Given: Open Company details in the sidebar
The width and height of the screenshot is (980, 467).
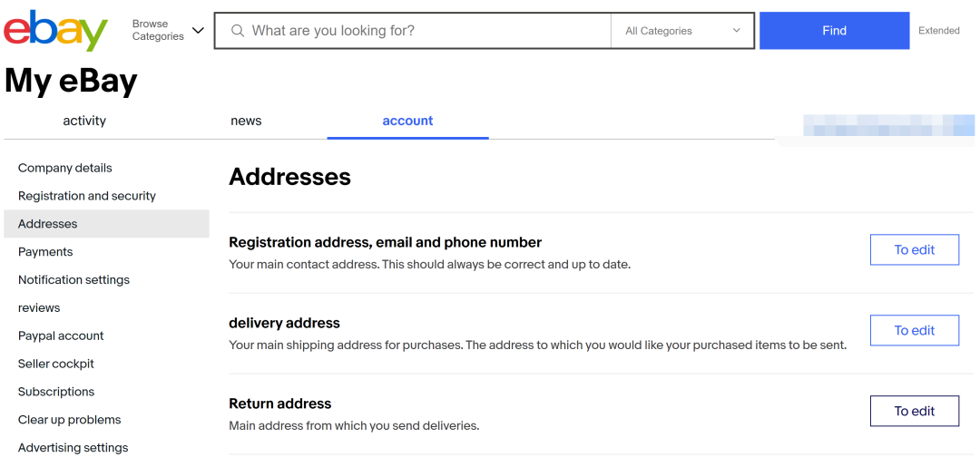Looking at the screenshot, I should click(x=65, y=168).
